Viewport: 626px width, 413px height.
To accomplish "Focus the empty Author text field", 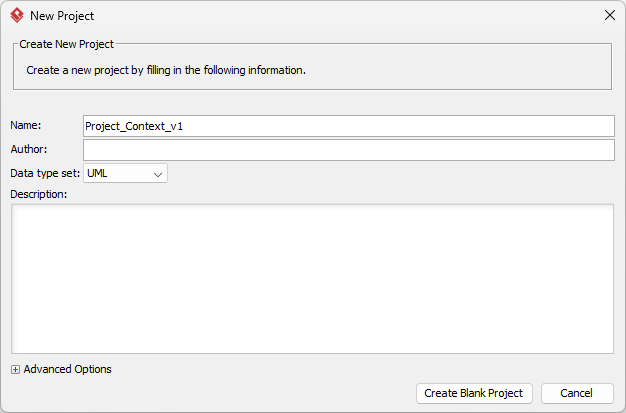I will (348, 150).
